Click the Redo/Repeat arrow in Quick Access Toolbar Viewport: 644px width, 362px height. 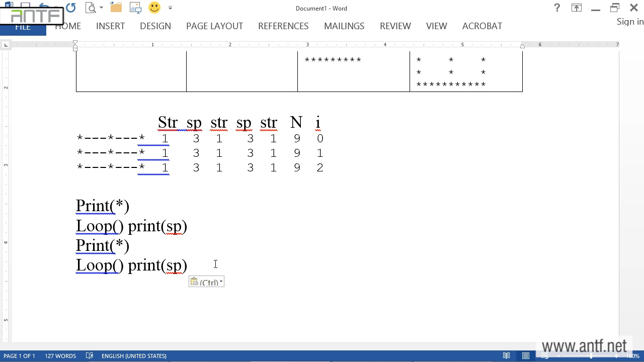[x=71, y=8]
